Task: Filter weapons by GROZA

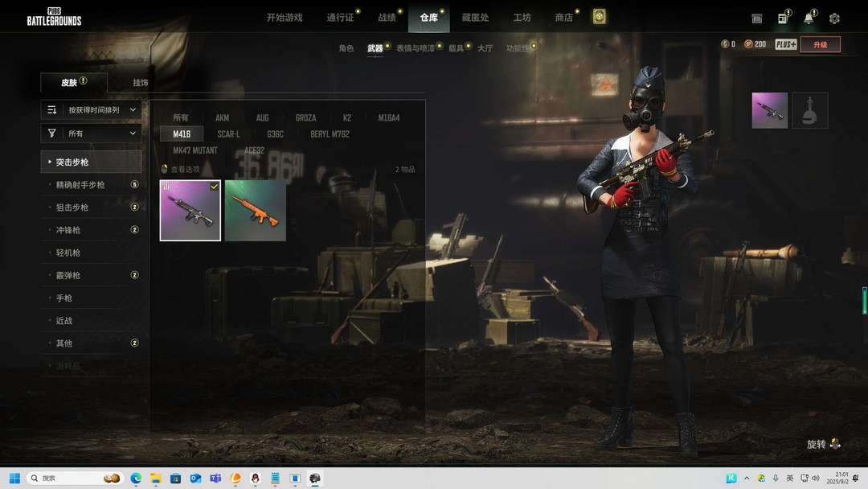Action: point(305,117)
